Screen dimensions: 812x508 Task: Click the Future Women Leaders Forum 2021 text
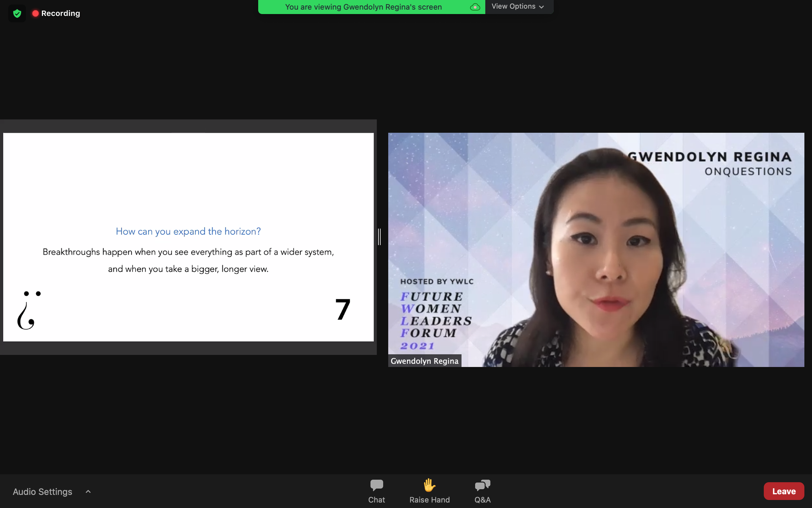pyautogui.click(x=436, y=320)
